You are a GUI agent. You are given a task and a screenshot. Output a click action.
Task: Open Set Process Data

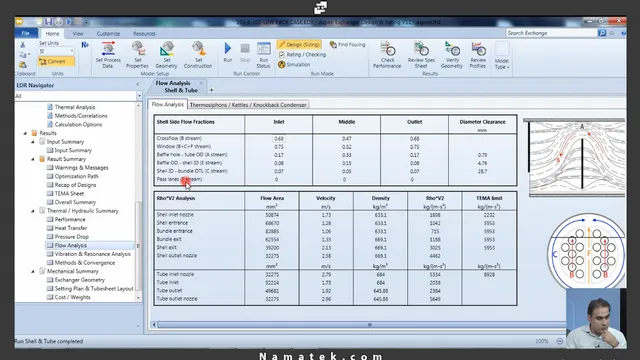point(108,55)
